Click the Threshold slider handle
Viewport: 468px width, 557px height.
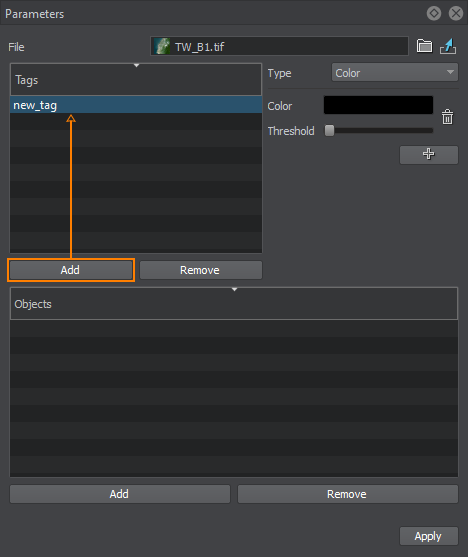[329, 130]
